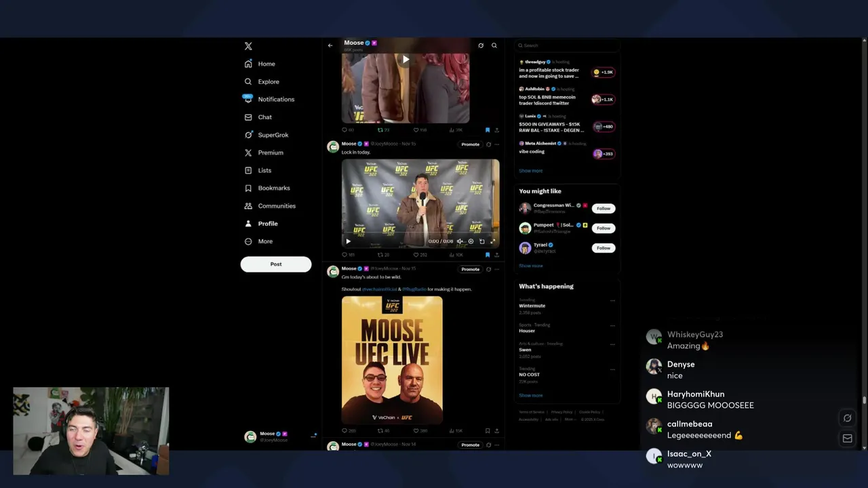Click Grok icon in Moose profile header

pyautogui.click(x=481, y=45)
